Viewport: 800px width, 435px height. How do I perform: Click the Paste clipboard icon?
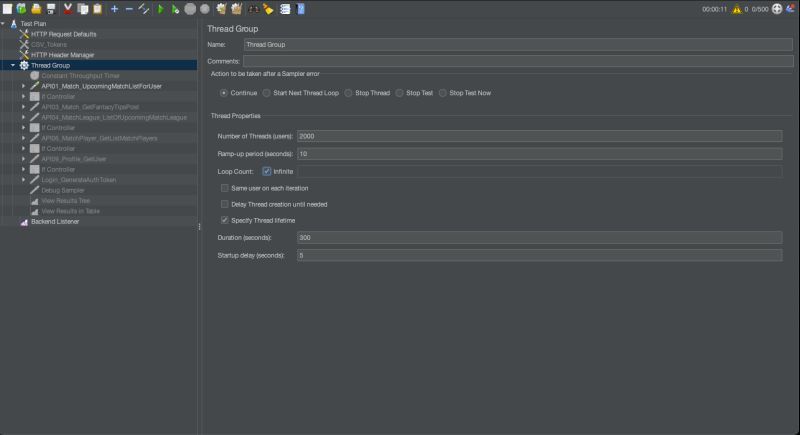click(x=97, y=9)
